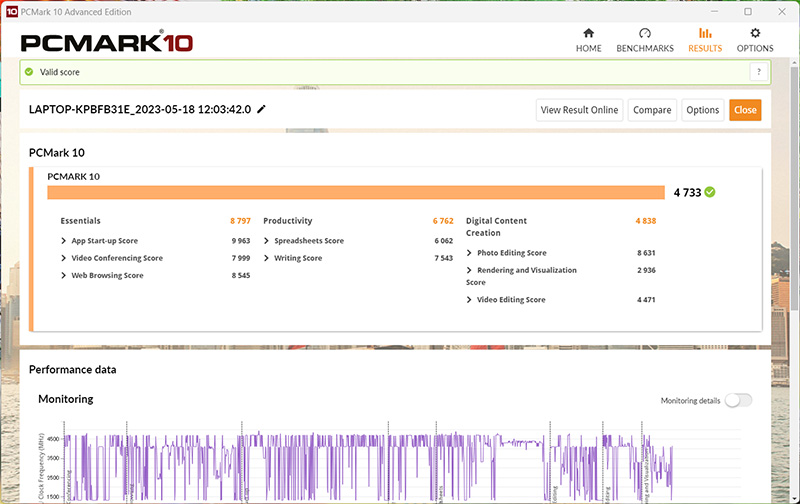800x504 pixels.
Task: Open the Home section icon
Action: (x=588, y=33)
